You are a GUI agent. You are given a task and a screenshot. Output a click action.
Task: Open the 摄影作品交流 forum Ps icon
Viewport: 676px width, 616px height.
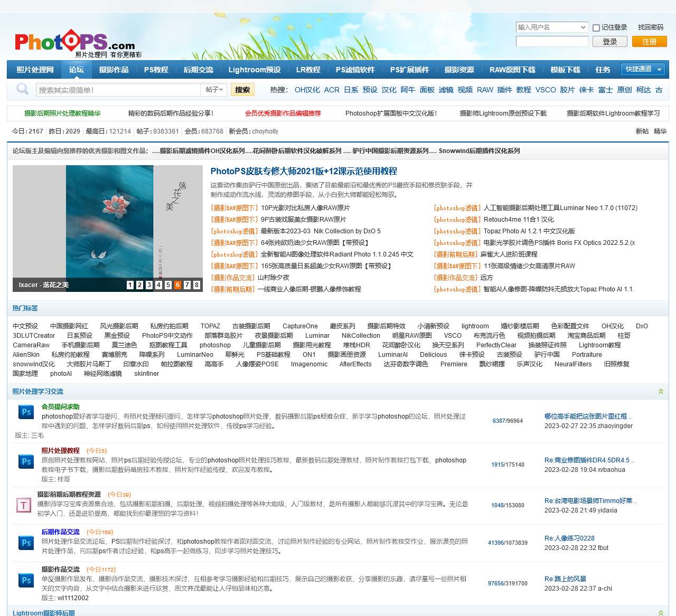pyautogui.click(x=26, y=580)
